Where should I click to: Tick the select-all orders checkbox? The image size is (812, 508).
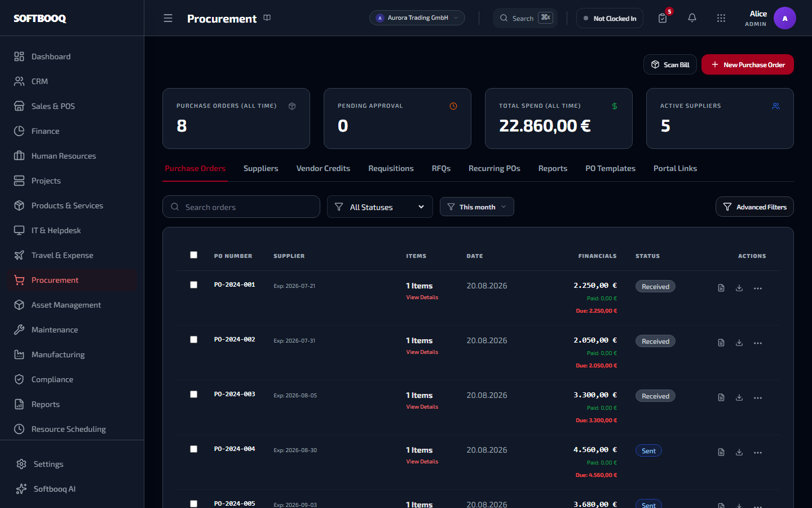point(193,255)
